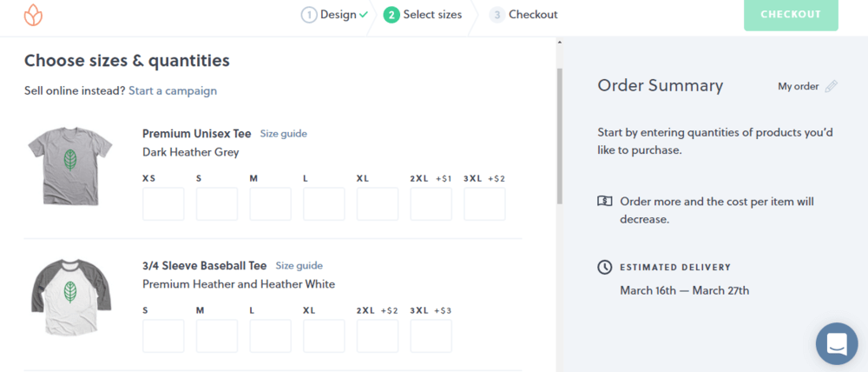Click the dollar bill icon in Order Summary

tap(604, 202)
